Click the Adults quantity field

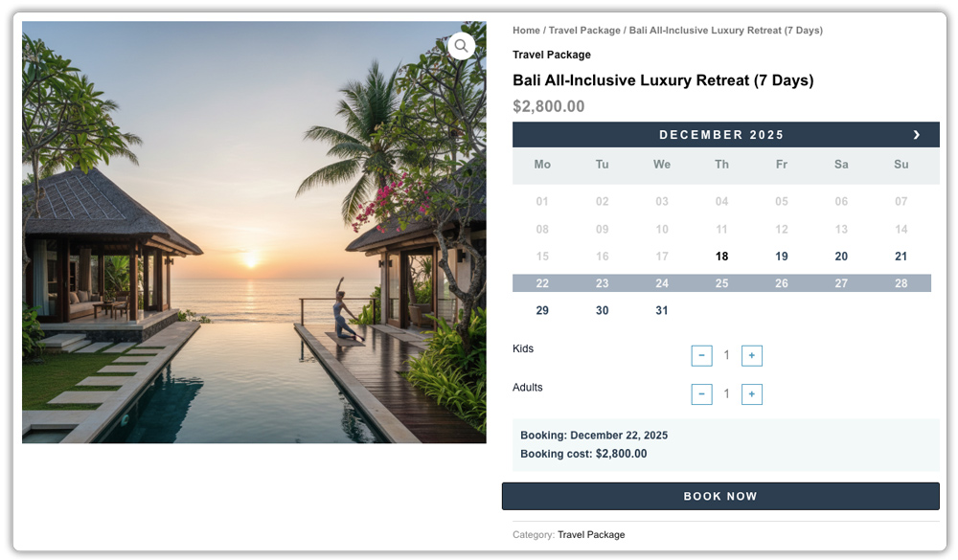tap(727, 393)
